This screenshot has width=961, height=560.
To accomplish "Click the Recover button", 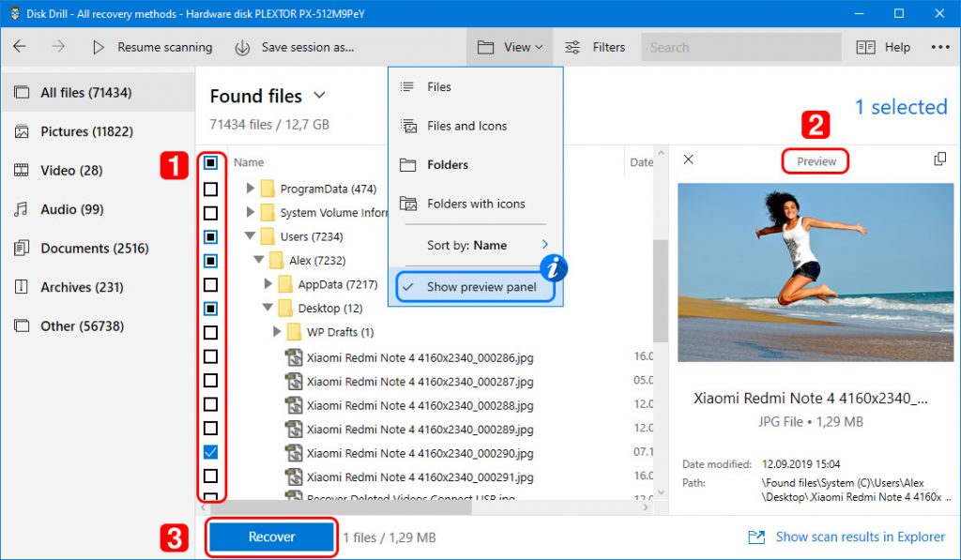I will 271,537.
